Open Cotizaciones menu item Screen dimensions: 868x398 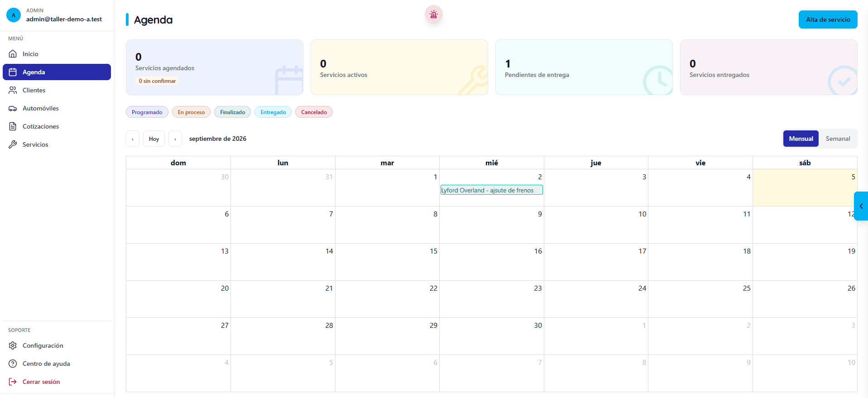(57, 126)
